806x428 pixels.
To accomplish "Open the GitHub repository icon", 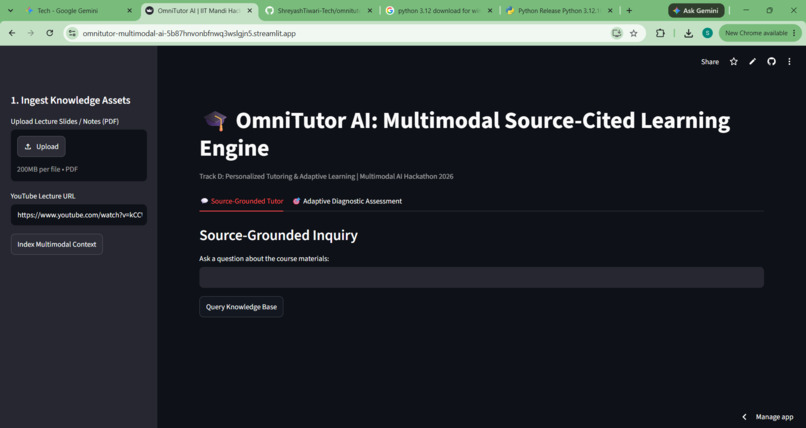I will pyautogui.click(x=771, y=62).
